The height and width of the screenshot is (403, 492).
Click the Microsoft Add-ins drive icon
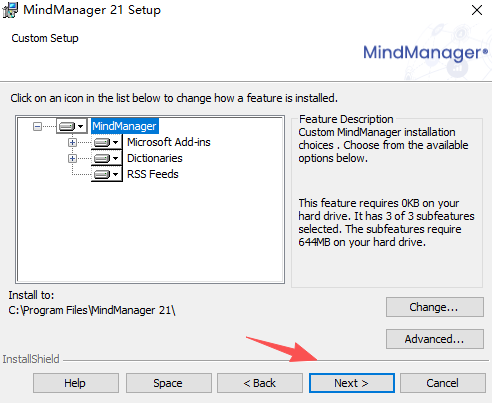pyautogui.click(x=102, y=142)
